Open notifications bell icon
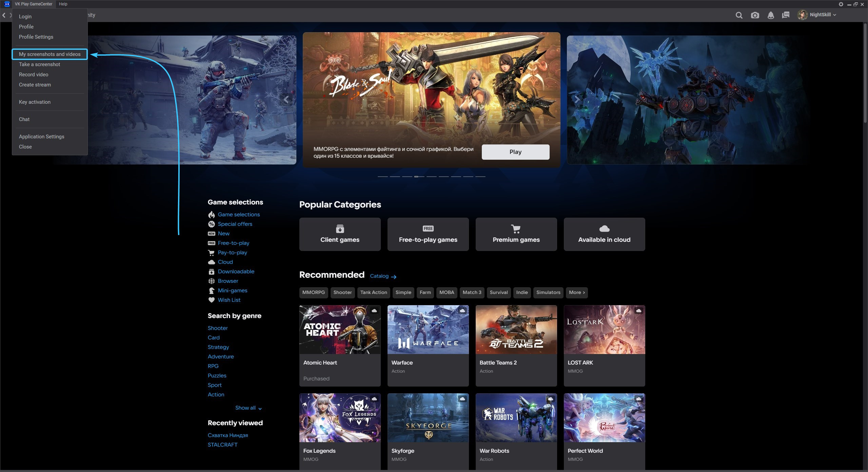This screenshot has width=868, height=472. coord(771,15)
